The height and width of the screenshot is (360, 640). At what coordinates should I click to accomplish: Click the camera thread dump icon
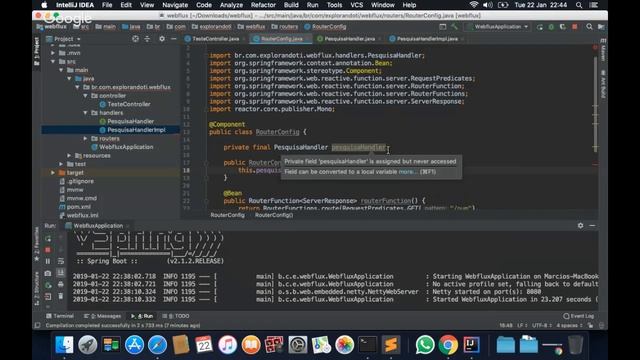pyautogui.click(x=48, y=273)
